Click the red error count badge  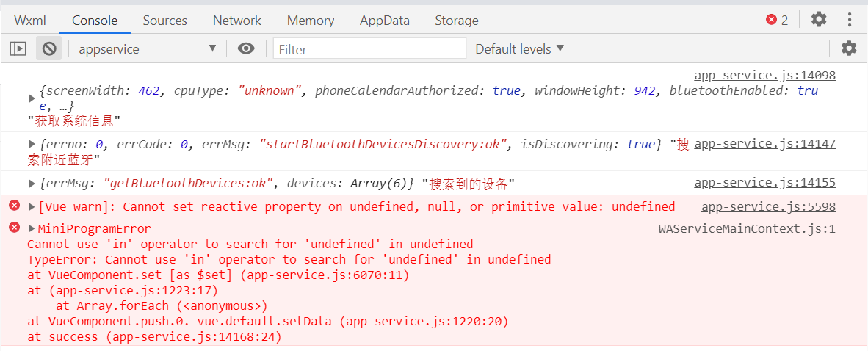777,20
